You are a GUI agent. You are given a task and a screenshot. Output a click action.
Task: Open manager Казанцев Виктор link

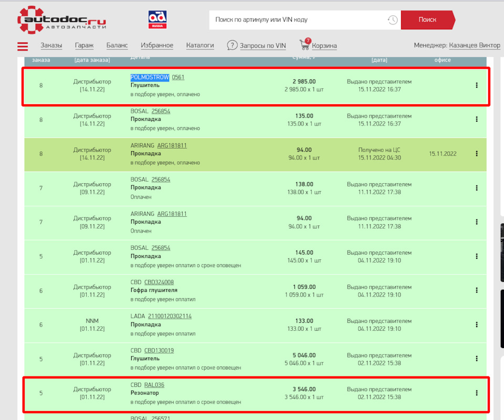[475, 45]
